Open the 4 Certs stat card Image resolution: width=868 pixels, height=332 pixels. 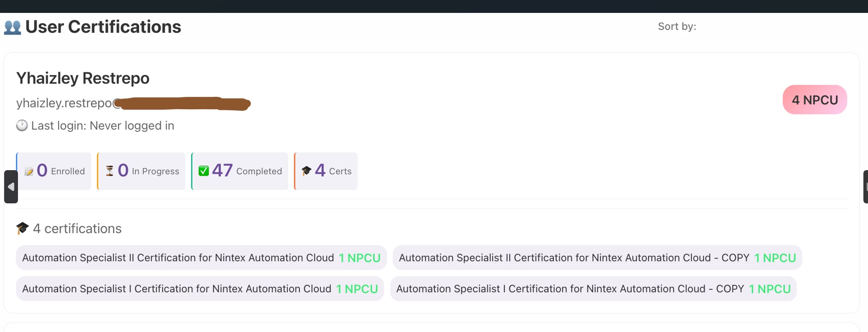pyautogui.click(x=326, y=171)
